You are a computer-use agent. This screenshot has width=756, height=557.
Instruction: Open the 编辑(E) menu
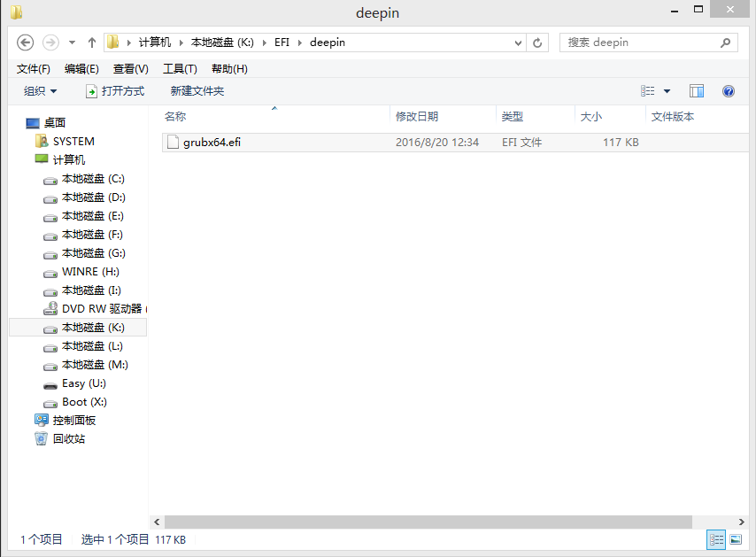click(81, 69)
